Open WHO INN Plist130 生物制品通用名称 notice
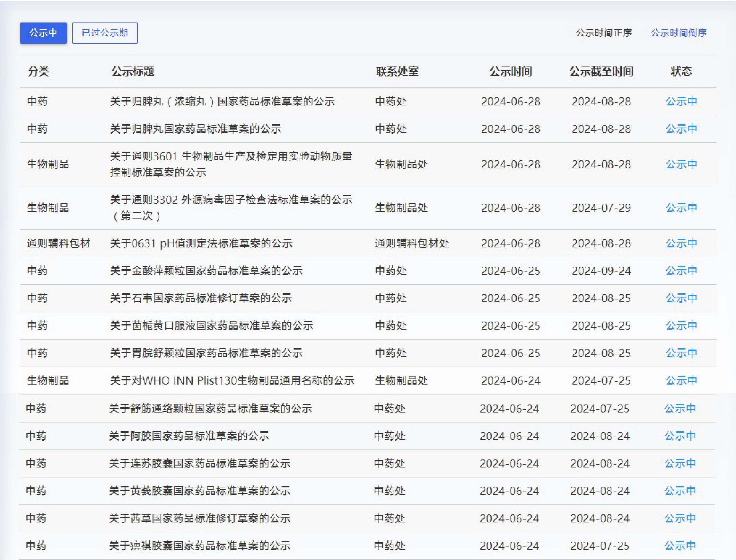The image size is (736, 560). (x=232, y=380)
